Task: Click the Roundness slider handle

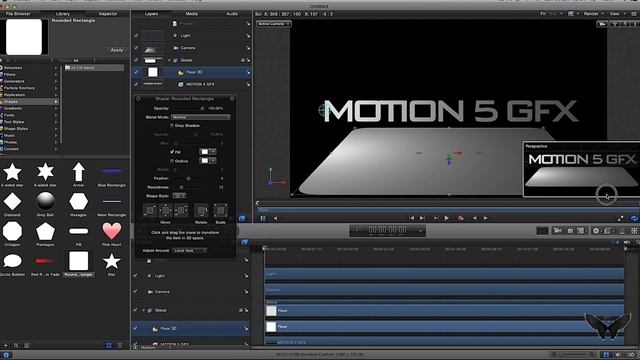Action: [181, 187]
